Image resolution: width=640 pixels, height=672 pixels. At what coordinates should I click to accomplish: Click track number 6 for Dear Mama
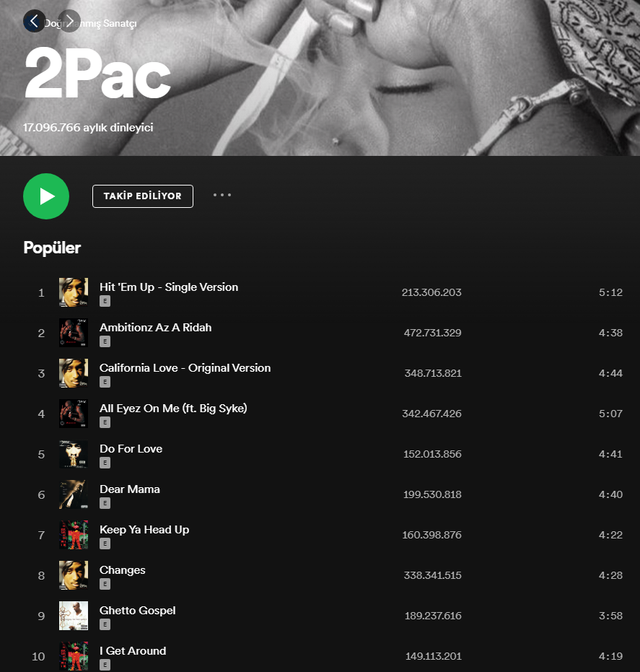coord(41,494)
